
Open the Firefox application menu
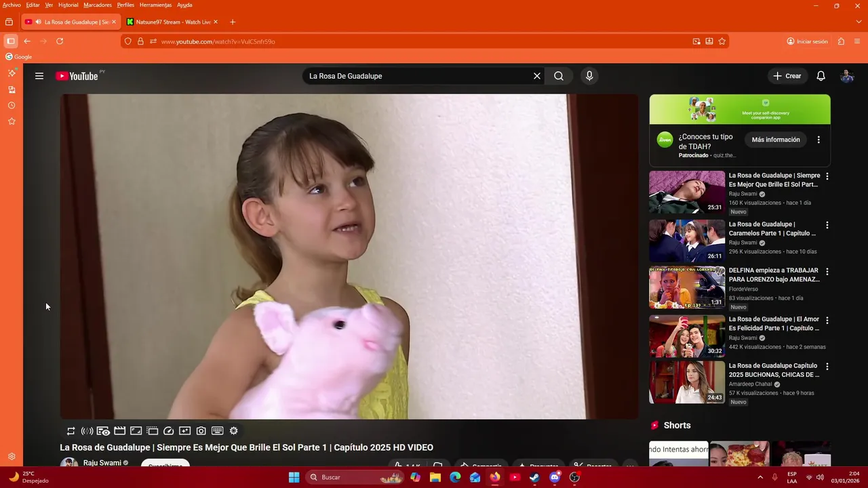[x=857, y=41]
